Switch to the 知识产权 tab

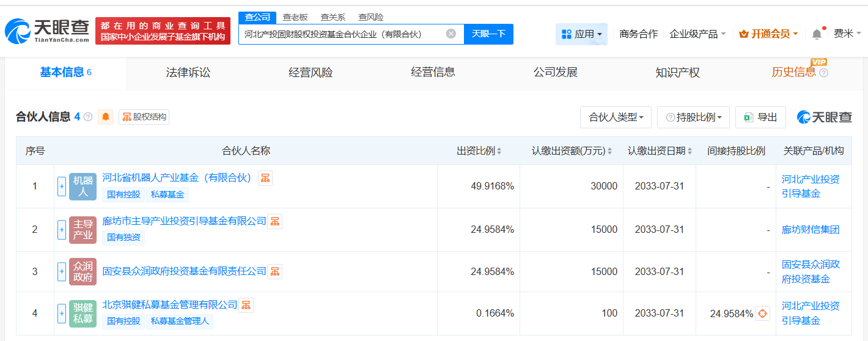point(677,73)
